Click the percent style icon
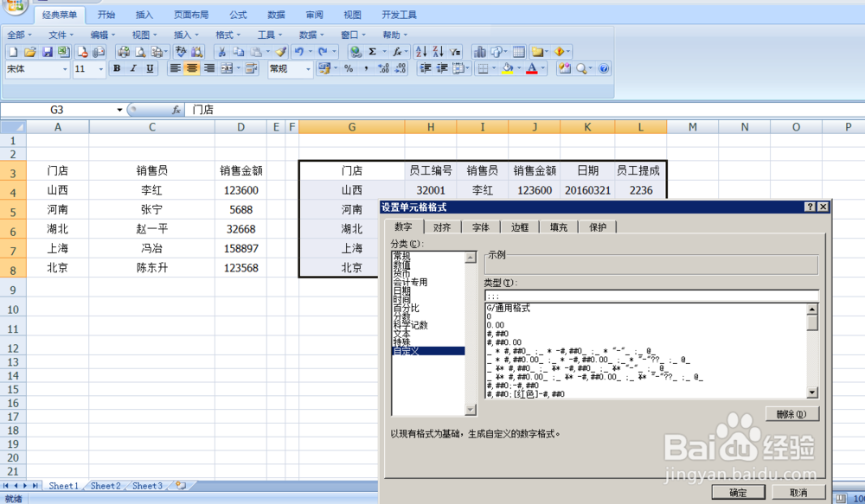This screenshot has height=504, width=865. 349,68
